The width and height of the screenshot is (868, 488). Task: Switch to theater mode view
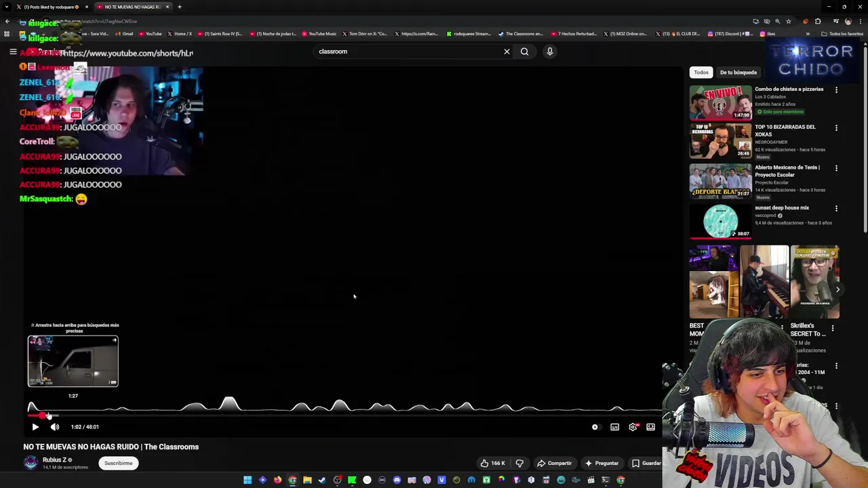pyautogui.click(x=650, y=427)
